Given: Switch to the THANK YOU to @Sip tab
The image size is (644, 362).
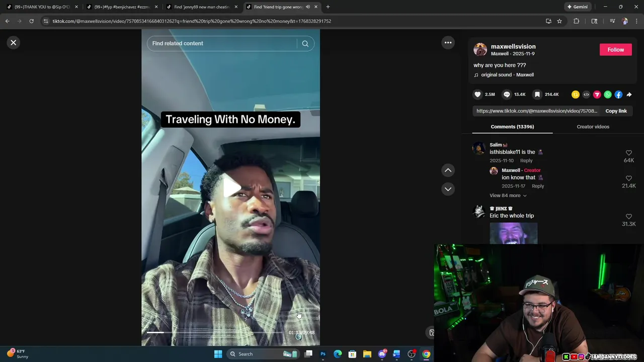Looking at the screenshot, I should coord(43,7).
